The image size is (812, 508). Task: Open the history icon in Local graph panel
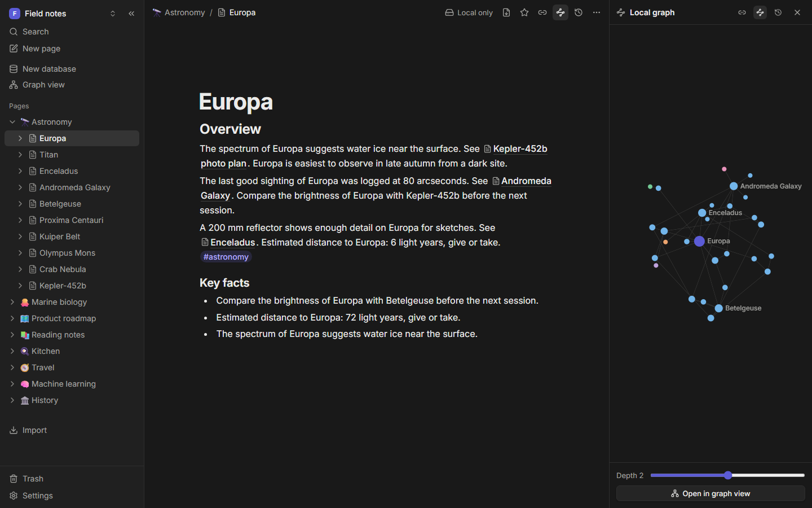778,12
